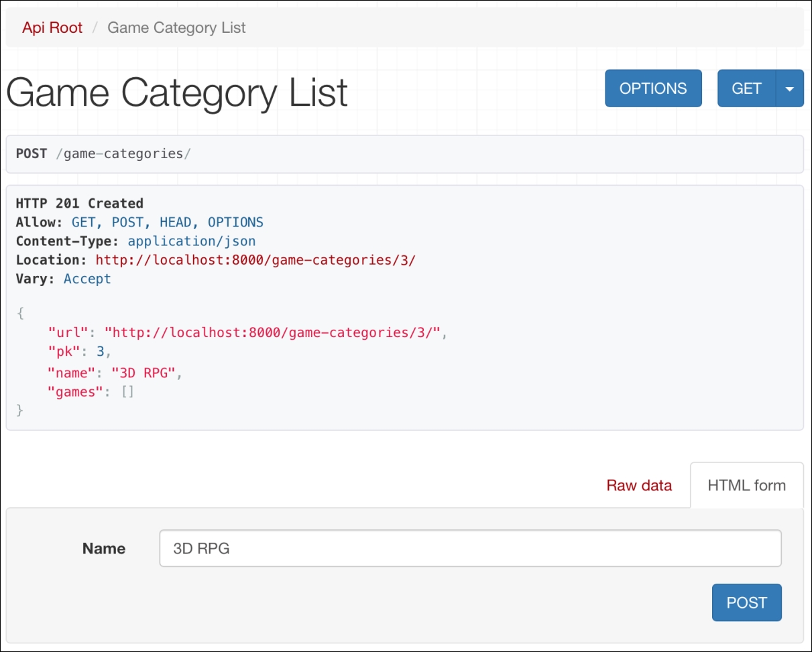Screen dimensions: 812x652
Task: Click the application/json Content-Type value
Action: pyautogui.click(x=191, y=241)
